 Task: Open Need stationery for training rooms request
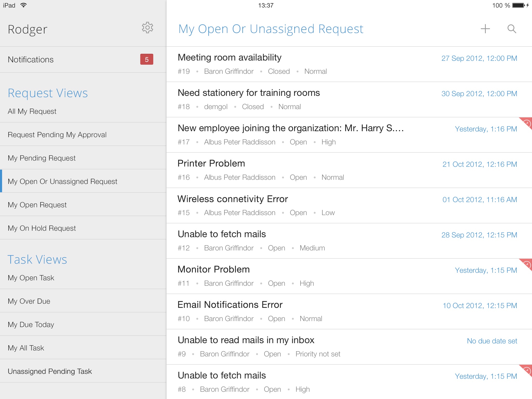349,99
